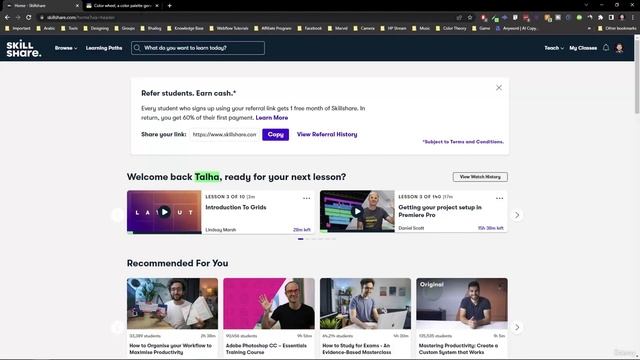Open the Chrome extensions puzzle icon
Screen dimensions: 640x360
(x=600, y=18)
